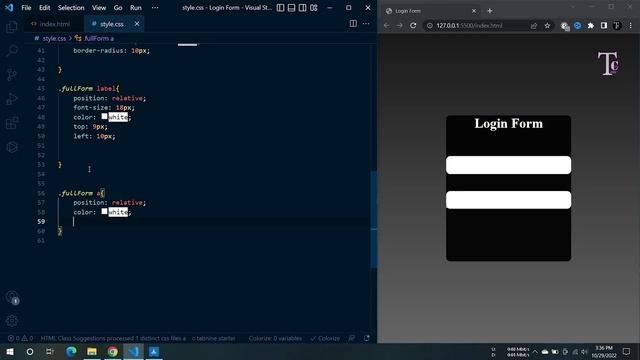Open the Run menu
Viewport: 640px width, 360px height.
(136, 8)
